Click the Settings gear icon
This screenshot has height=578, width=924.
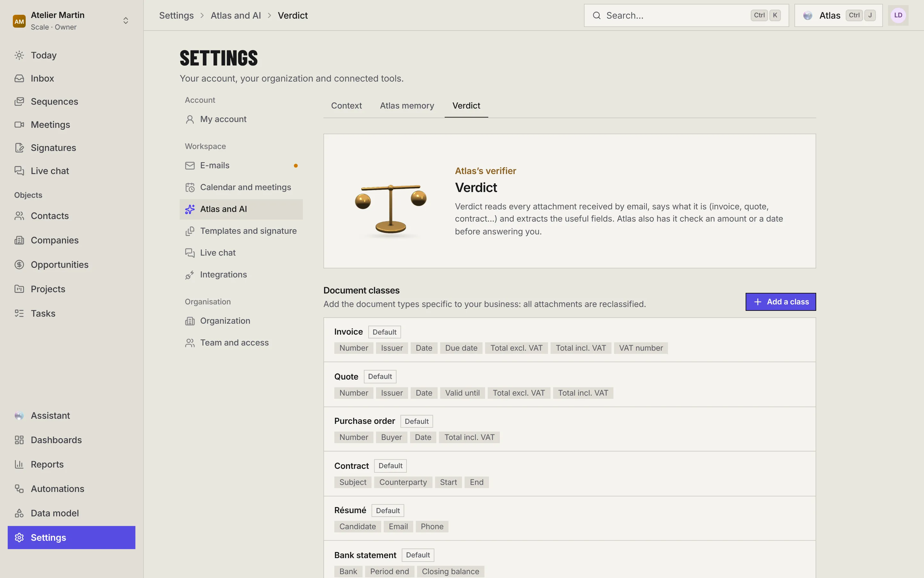tap(19, 538)
